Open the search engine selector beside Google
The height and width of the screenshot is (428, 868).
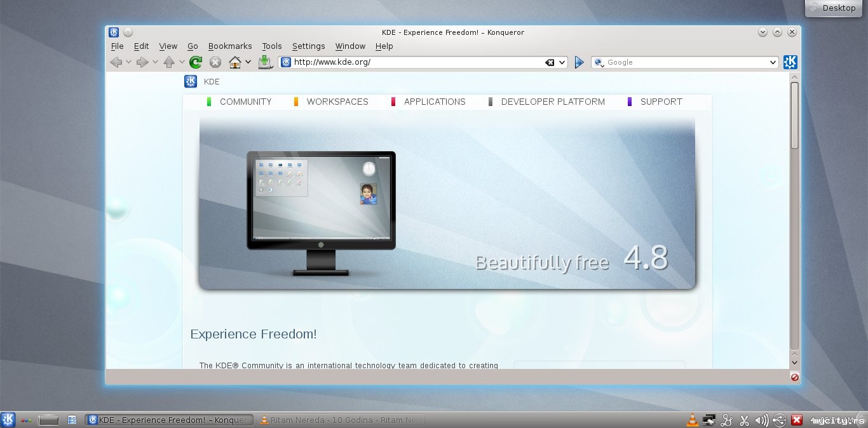599,62
